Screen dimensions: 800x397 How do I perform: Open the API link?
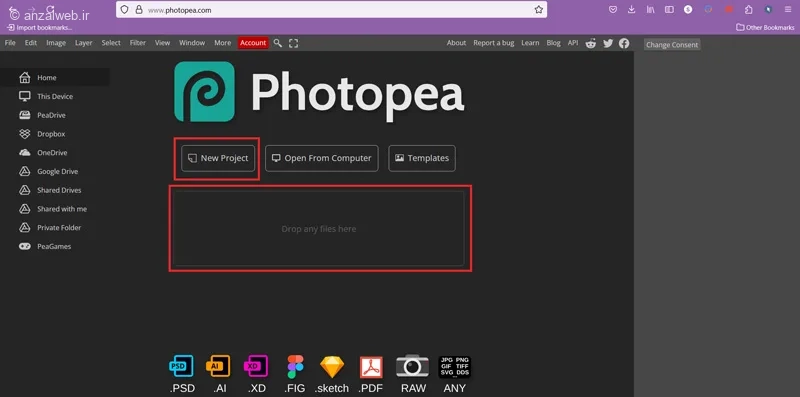pos(573,43)
